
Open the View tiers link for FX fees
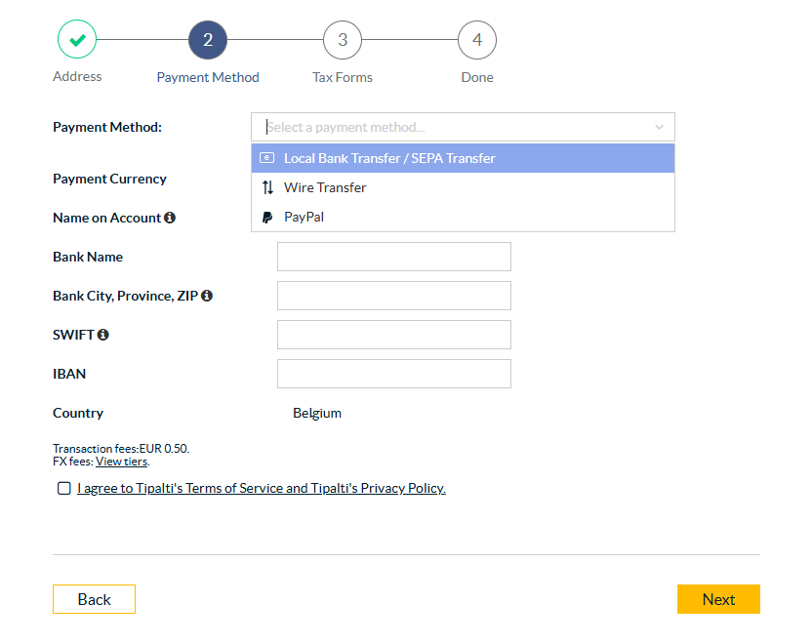pos(121,462)
